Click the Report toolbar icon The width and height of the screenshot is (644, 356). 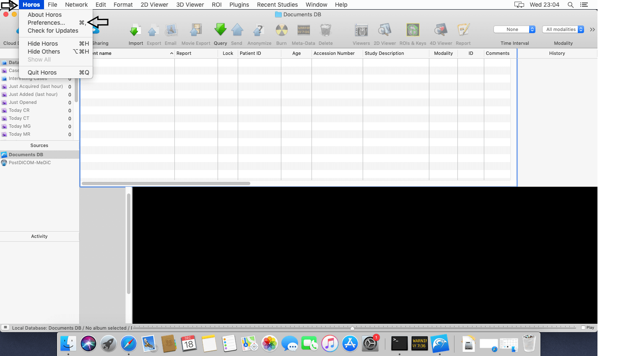[x=463, y=30]
